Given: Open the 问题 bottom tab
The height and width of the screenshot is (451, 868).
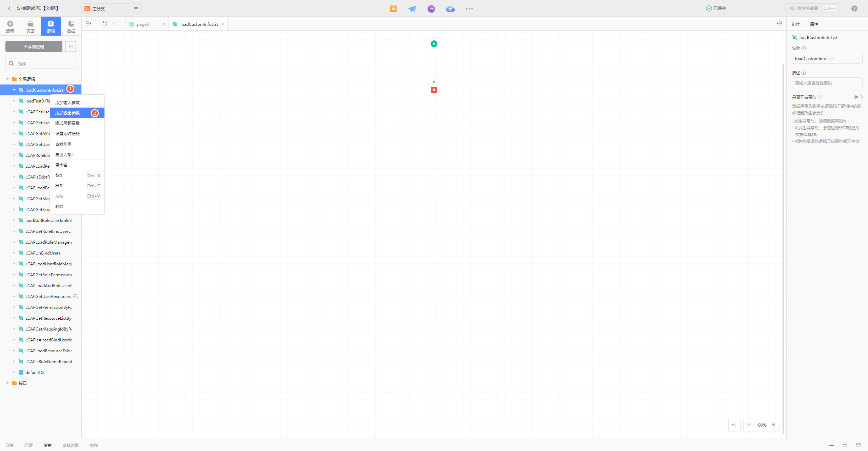Looking at the screenshot, I should (28, 445).
